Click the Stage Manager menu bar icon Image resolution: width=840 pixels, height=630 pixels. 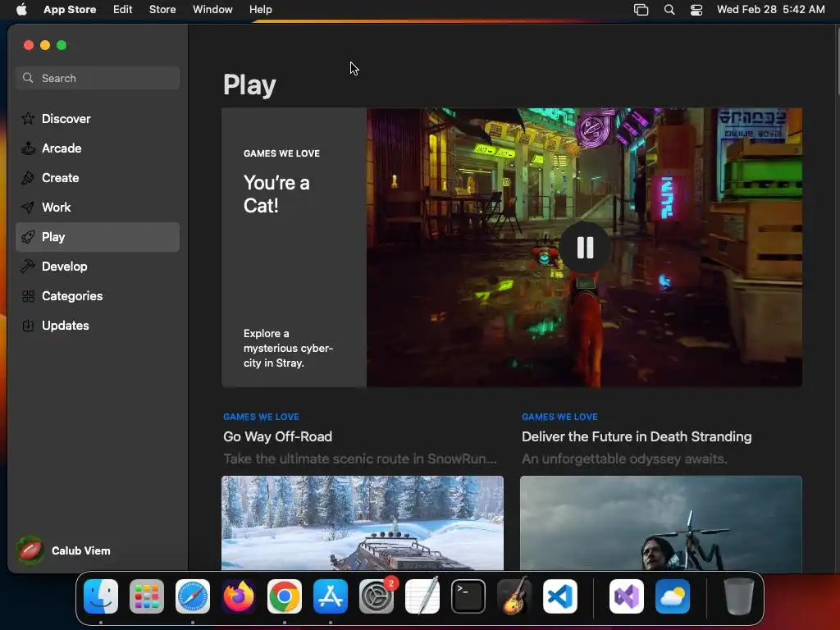(641, 9)
